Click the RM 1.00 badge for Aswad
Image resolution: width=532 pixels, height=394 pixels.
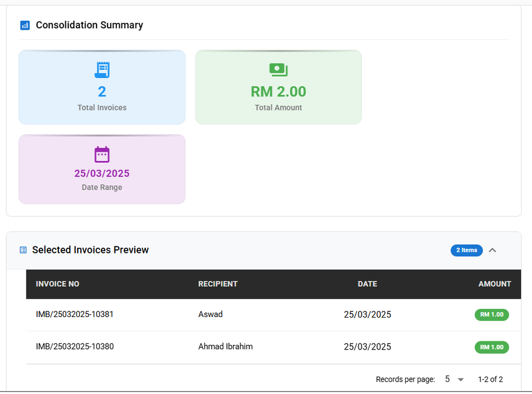coord(492,315)
